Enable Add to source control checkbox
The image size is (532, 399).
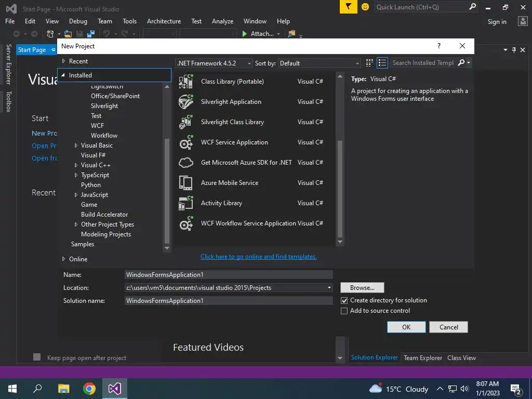(344, 311)
